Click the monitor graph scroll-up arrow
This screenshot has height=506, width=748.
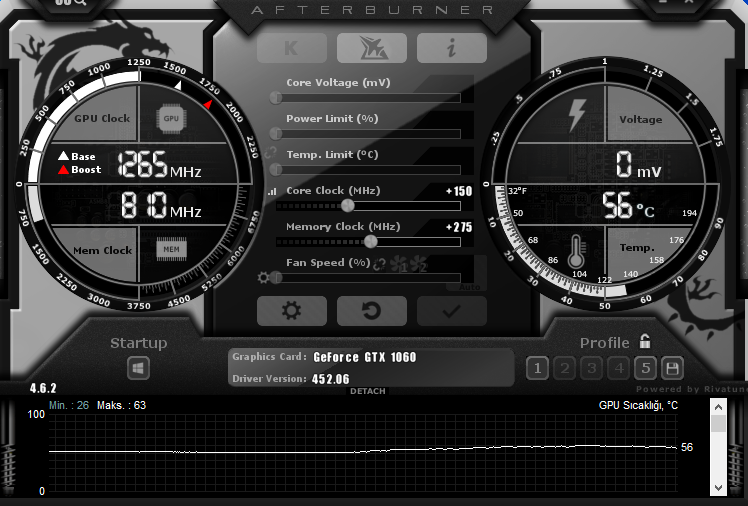click(718, 407)
